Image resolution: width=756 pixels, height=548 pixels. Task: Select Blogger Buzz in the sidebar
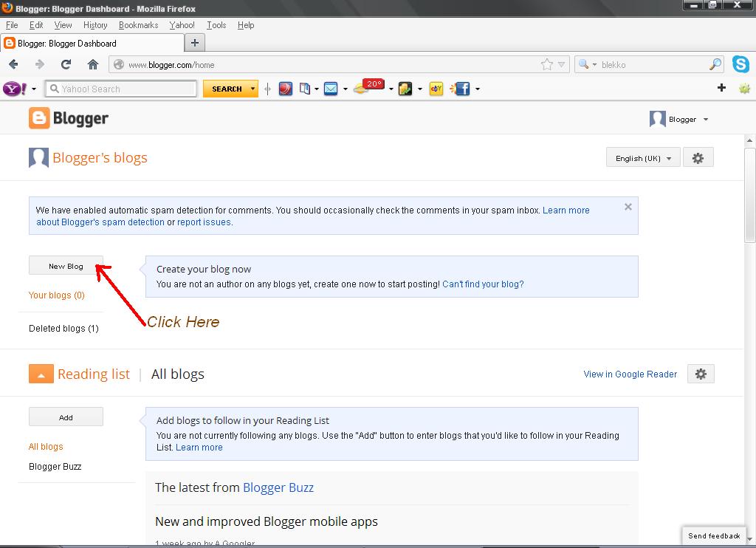coord(55,467)
